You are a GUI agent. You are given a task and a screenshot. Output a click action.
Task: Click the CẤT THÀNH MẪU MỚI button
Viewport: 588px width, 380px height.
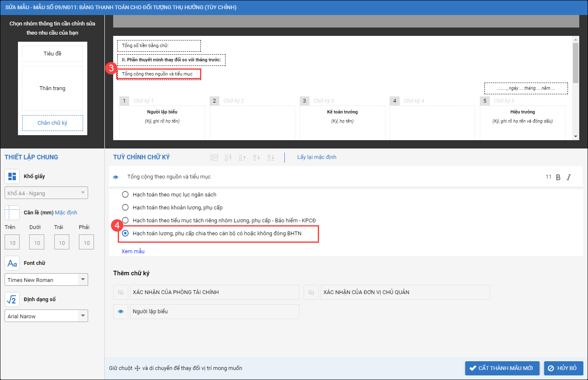(x=502, y=368)
